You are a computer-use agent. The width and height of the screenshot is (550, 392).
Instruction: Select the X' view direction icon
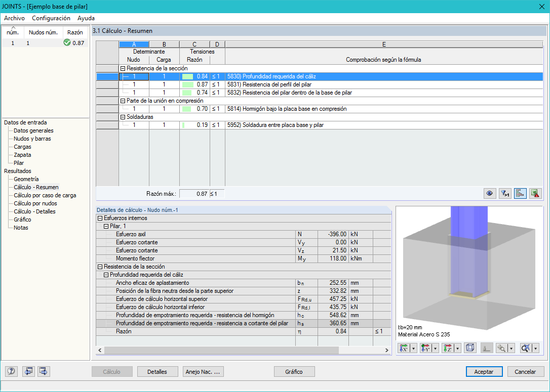(x=404, y=348)
